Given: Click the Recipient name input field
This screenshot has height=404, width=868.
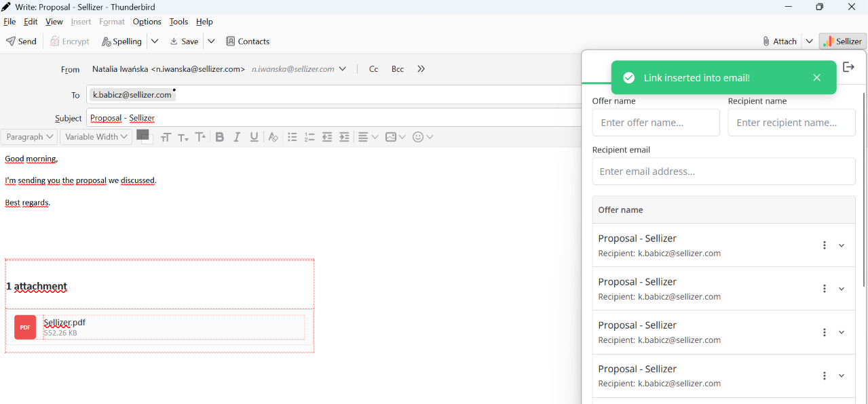Looking at the screenshot, I should click(792, 123).
